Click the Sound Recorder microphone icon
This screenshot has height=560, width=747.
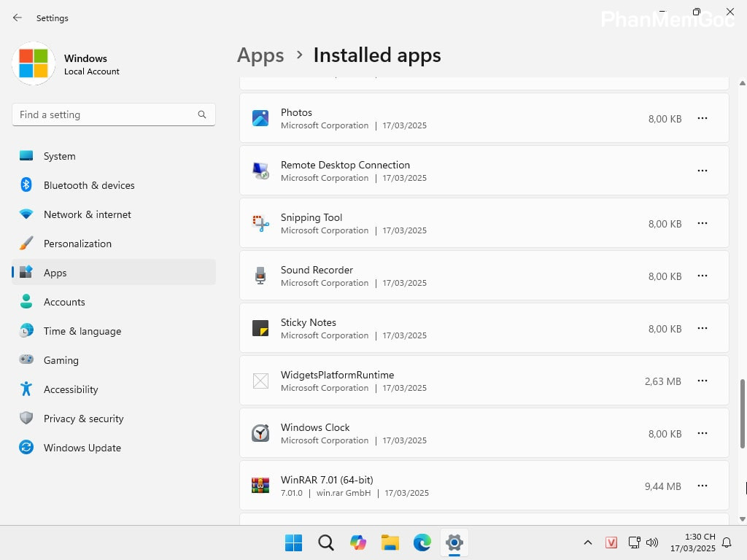click(260, 276)
